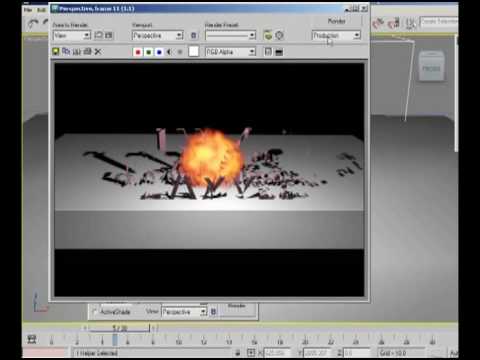The image size is (480, 360).
Task: Click the Named Selection Sets field
Action: [438, 22]
